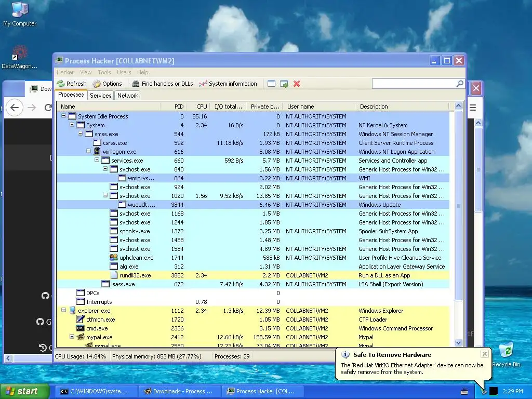Switch to the Services tab

[100, 96]
